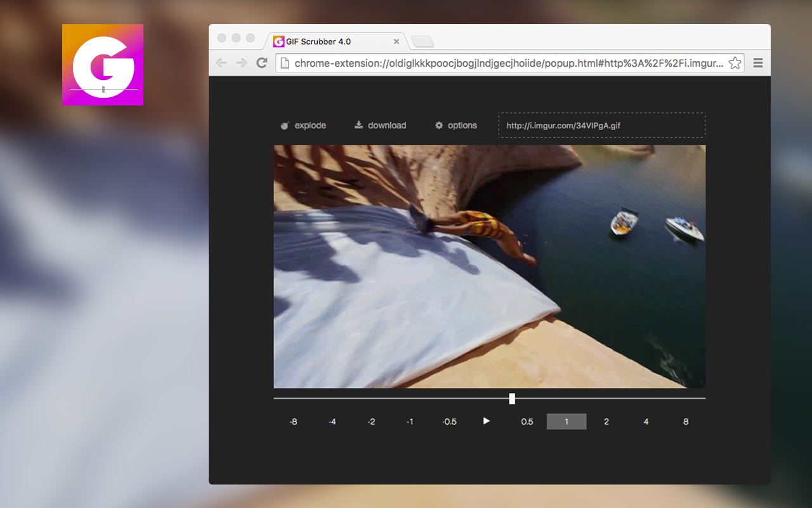Click the options gear icon
The height and width of the screenshot is (508, 812).
(438, 125)
